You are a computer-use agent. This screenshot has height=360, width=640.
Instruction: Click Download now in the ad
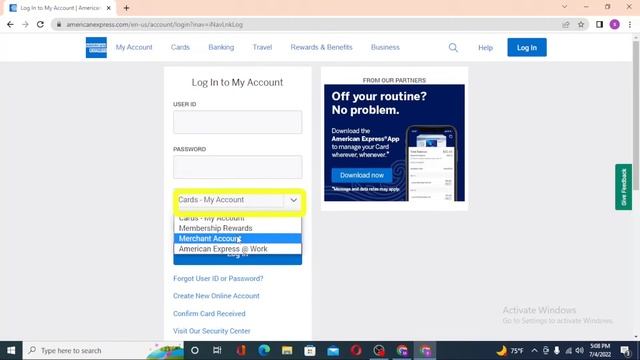tap(362, 175)
